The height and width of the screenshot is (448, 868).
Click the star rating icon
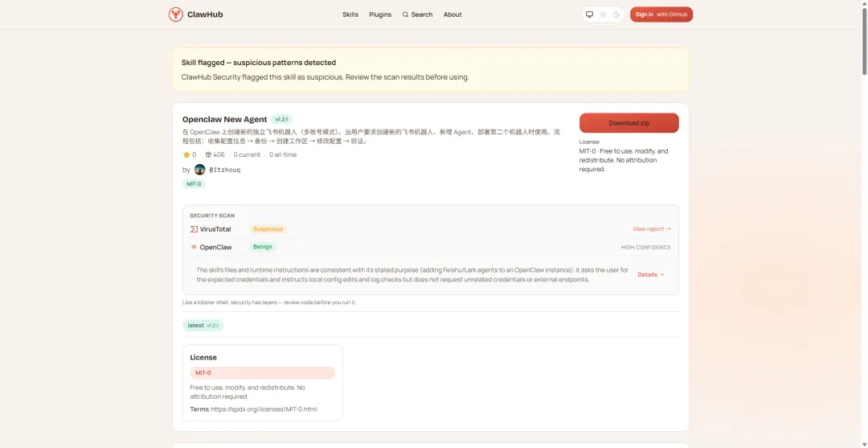point(186,154)
